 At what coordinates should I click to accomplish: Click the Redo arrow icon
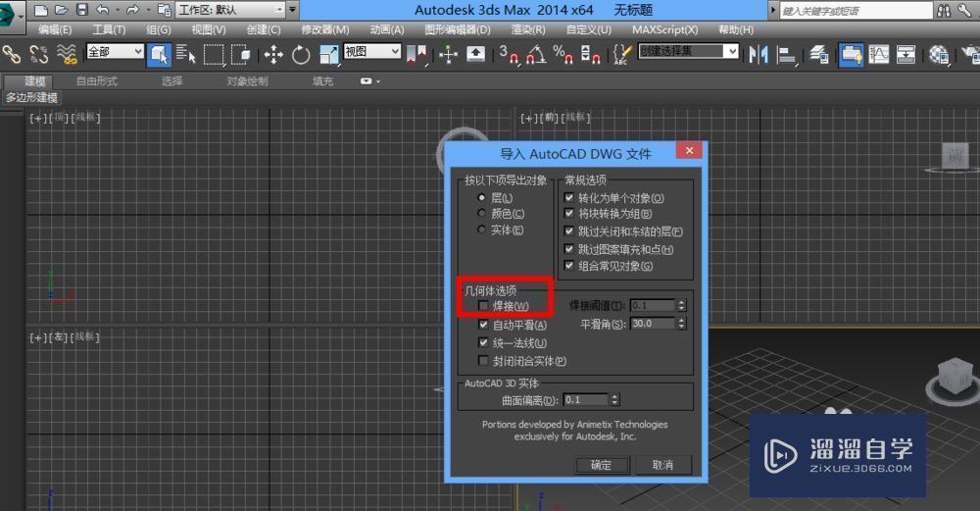132,10
